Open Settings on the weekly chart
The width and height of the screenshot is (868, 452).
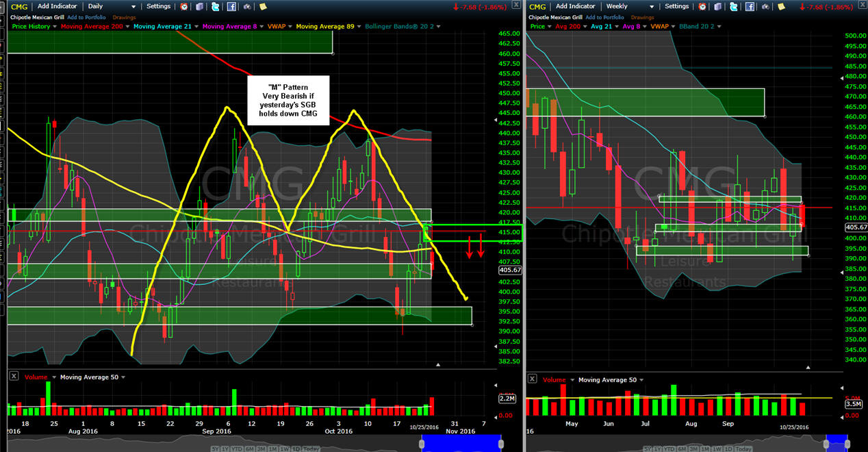(x=676, y=7)
